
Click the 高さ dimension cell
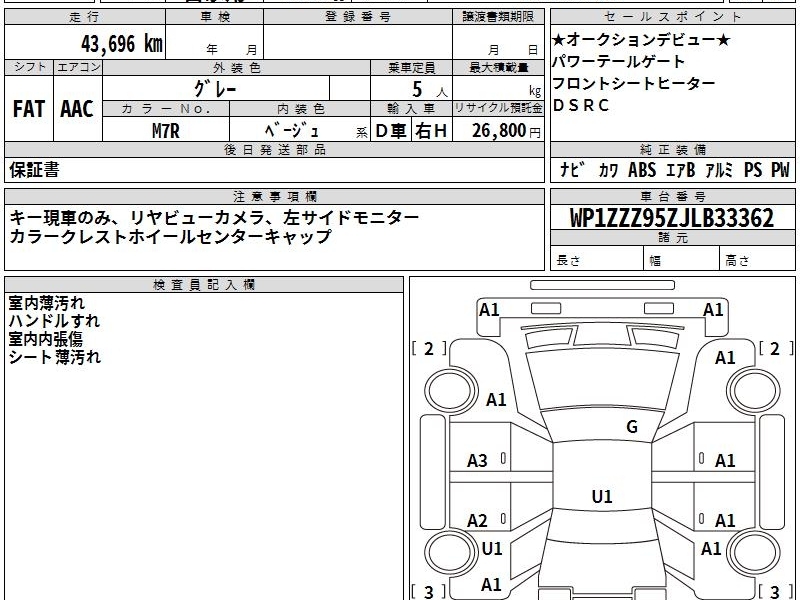(x=757, y=259)
